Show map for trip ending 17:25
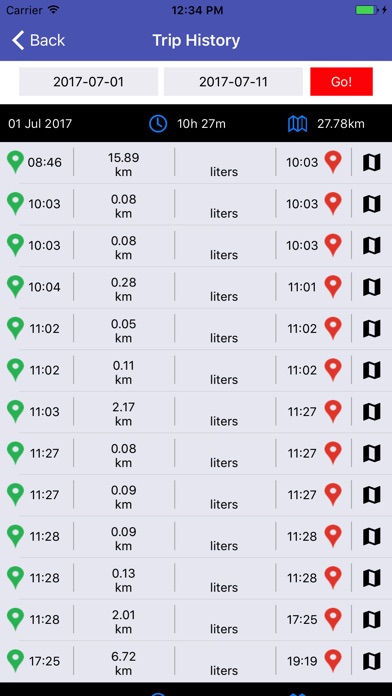This screenshot has width=392, height=696. pos(372,620)
